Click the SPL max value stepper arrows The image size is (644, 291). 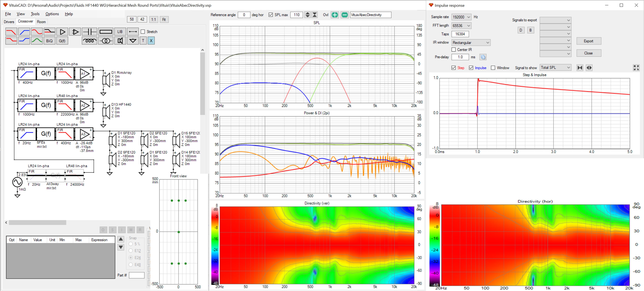click(x=307, y=15)
